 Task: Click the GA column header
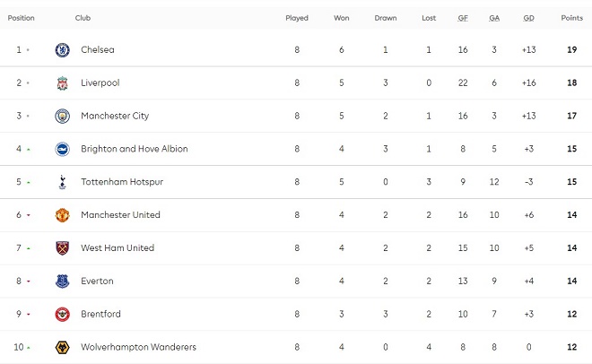pyautogui.click(x=494, y=18)
